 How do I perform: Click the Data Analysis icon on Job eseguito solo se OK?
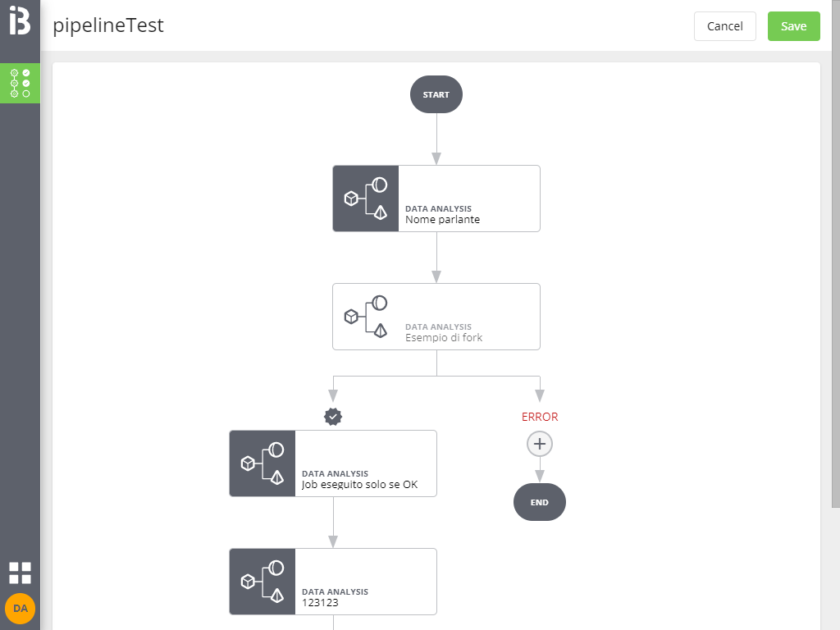point(262,463)
